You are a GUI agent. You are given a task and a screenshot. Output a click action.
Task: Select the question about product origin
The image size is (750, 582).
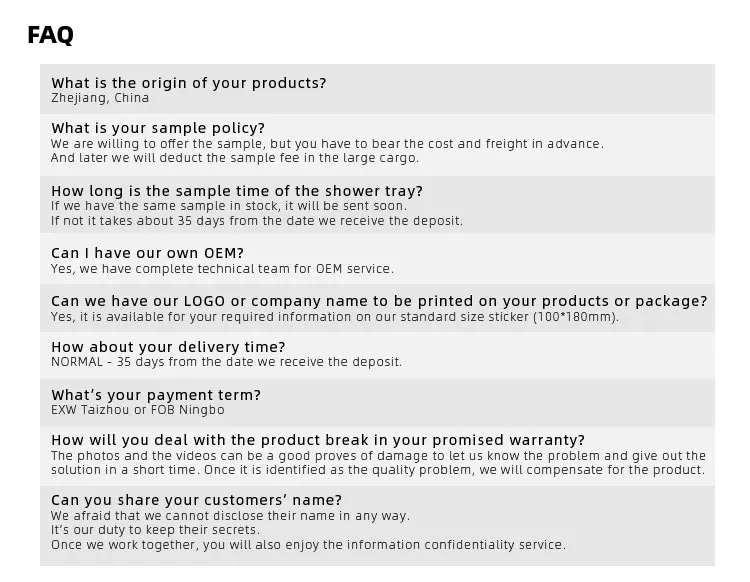tap(188, 83)
